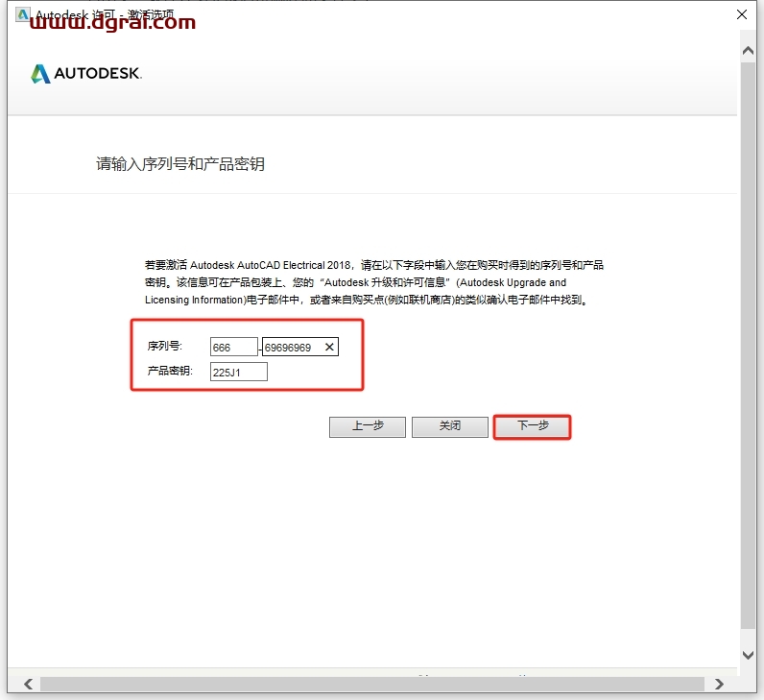Click the vertical scrollbar down arrow
The height and width of the screenshot is (700, 764).
[748, 655]
